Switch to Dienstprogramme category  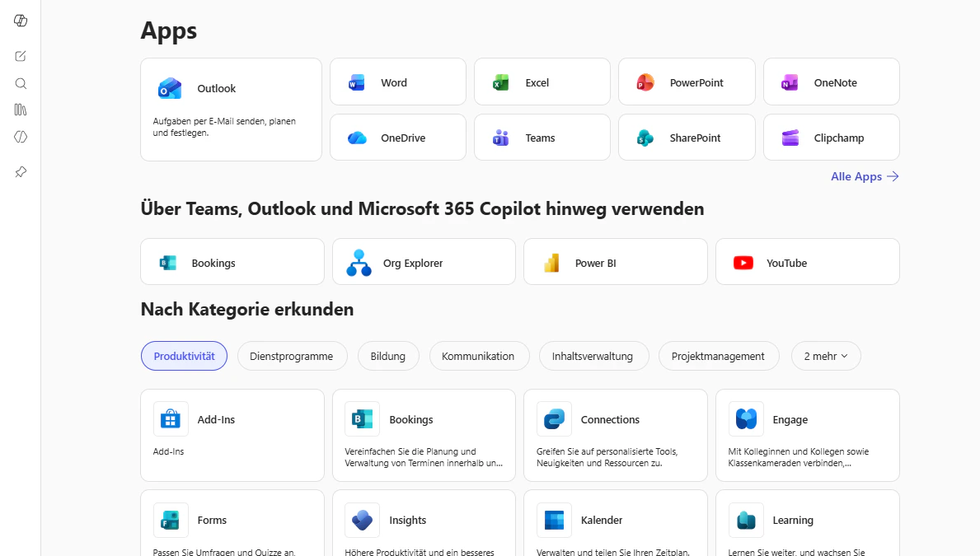(x=292, y=356)
